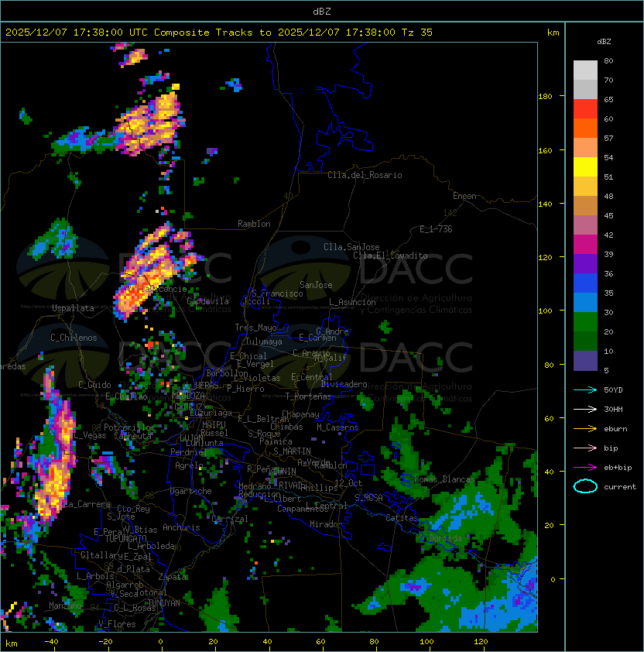Click the 'E_1-736' label on map
The width and height of the screenshot is (644, 652).
click(x=436, y=229)
